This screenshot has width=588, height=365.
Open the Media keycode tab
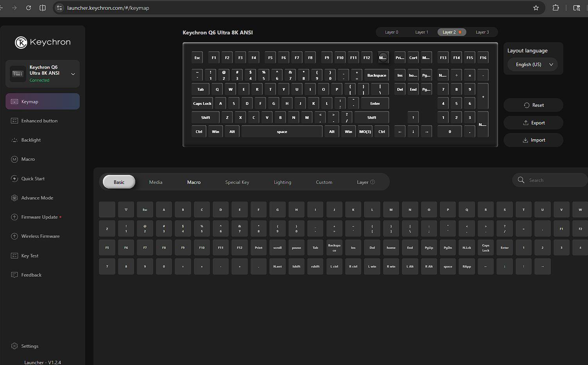click(156, 182)
